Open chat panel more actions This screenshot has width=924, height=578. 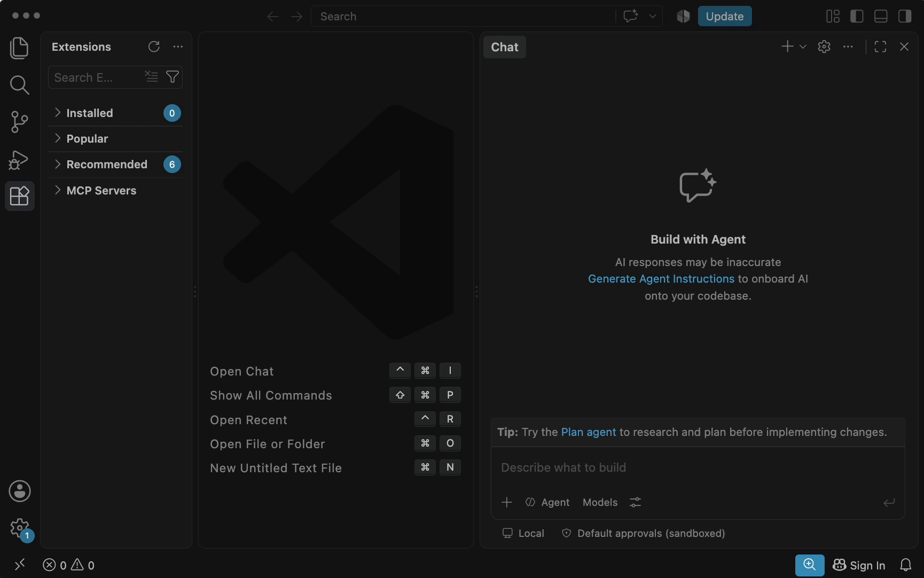click(x=848, y=46)
